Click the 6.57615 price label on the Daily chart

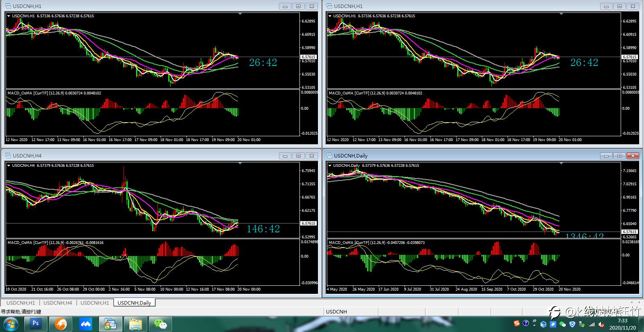pos(630,232)
